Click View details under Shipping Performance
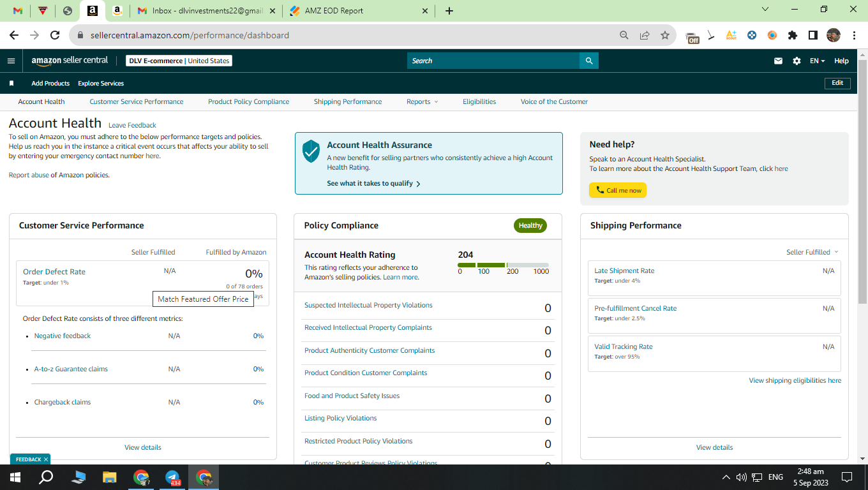Viewport: 868px width, 490px height. pos(714,447)
